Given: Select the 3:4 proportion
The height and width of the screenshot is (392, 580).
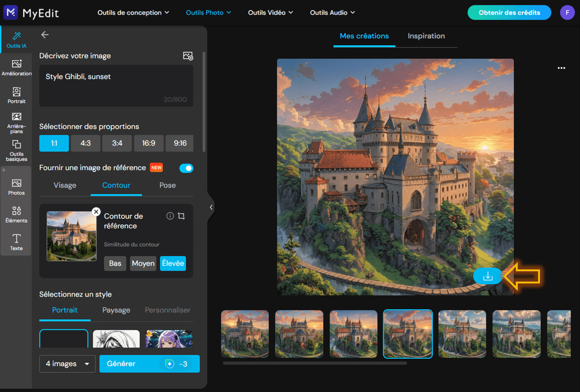Looking at the screenshot, I should (x=117, y=143).
